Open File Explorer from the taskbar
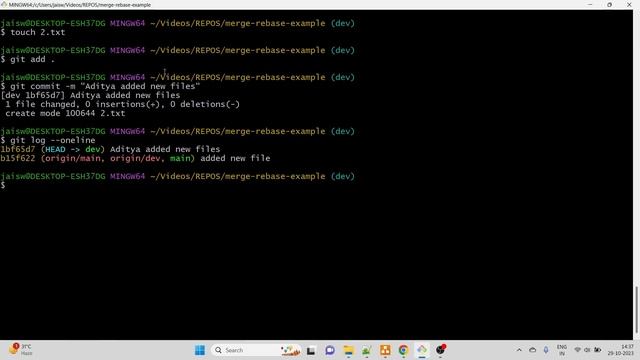Image resolution: width=640 pixels, height=360 pixels. point(348,350)
